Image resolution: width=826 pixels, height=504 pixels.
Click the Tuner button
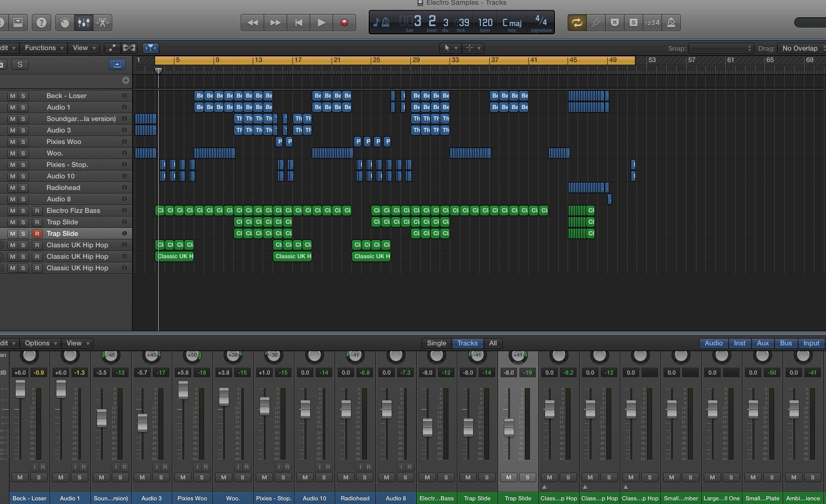(x=595, y=22)
